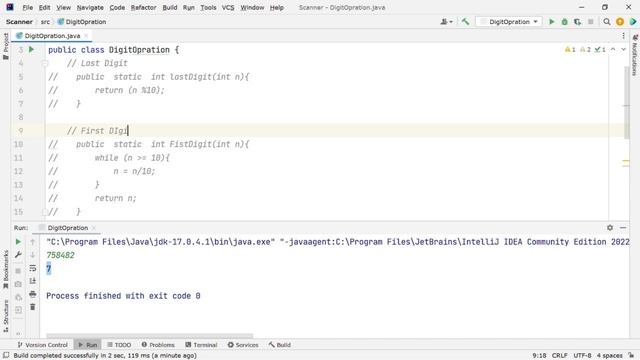
Task: Open the Edit menu
Action: [x=44, y=7]
